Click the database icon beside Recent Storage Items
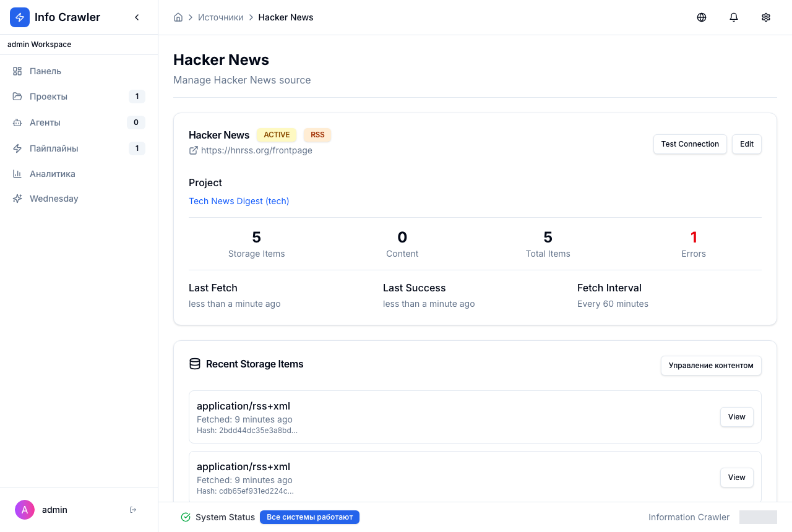Screen dimensions: 792x532 coord(195,364)
